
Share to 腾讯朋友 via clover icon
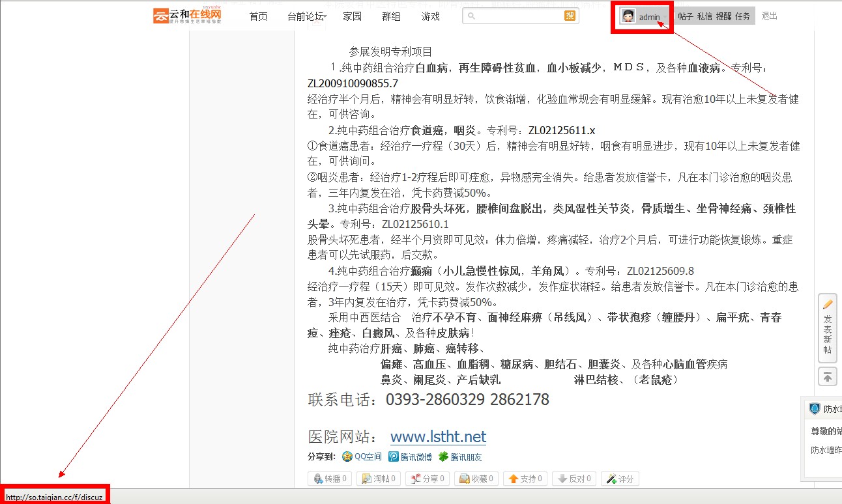coord(443,456)
